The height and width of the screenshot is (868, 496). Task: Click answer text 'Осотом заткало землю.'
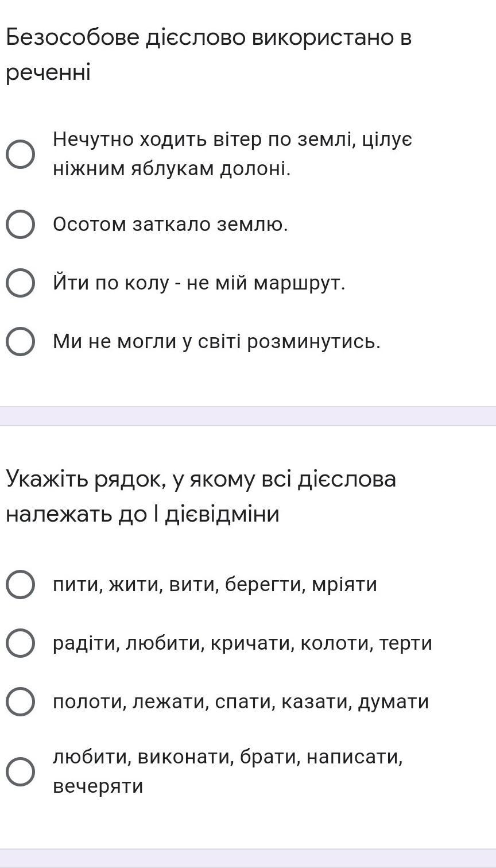pyautogui.click(x=170, y=224)
